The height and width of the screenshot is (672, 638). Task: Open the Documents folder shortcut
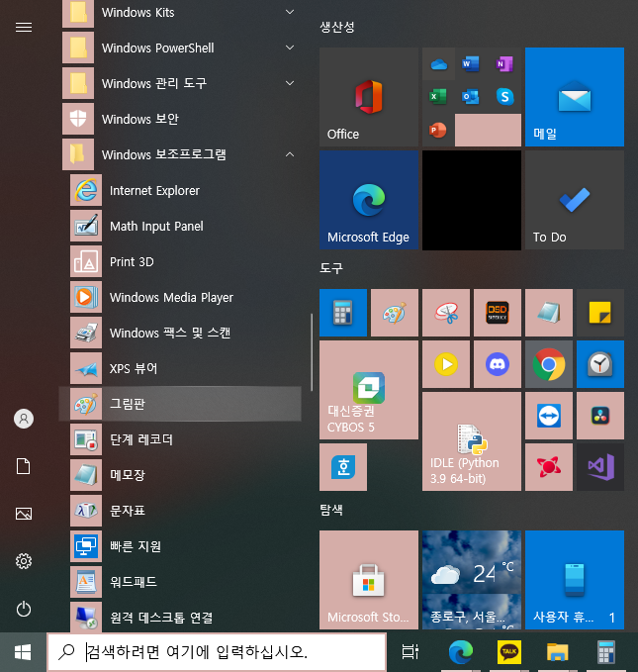click(24, 466)
